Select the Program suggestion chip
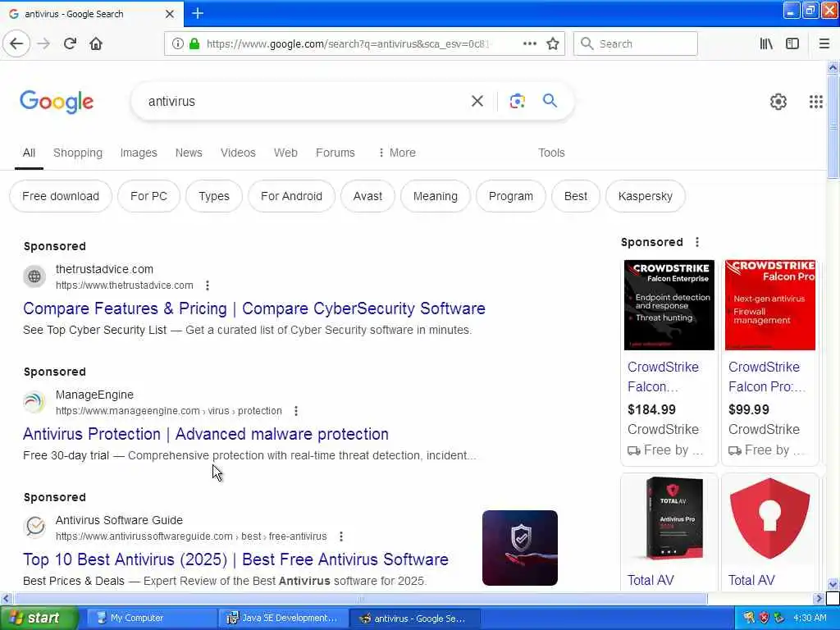 coord(510,196)
